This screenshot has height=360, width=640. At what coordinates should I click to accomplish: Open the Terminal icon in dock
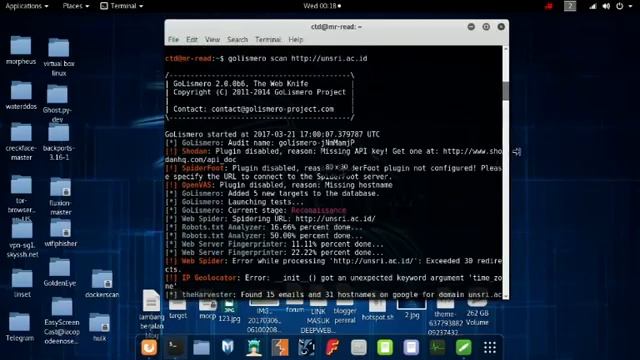point(175,347)
